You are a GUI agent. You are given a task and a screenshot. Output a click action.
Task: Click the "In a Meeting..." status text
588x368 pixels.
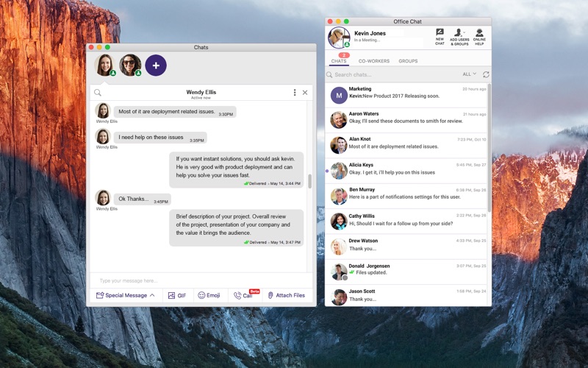(367, 40)
